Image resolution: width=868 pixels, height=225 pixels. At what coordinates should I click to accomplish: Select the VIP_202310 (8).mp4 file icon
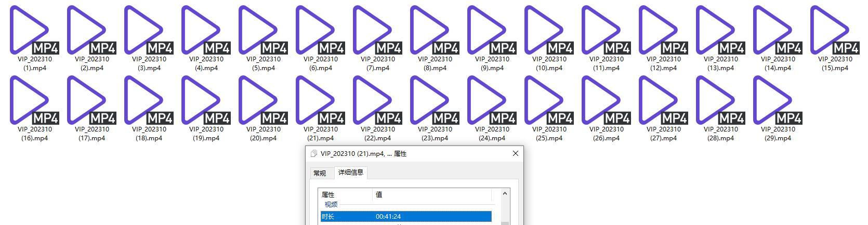(435, 30)
